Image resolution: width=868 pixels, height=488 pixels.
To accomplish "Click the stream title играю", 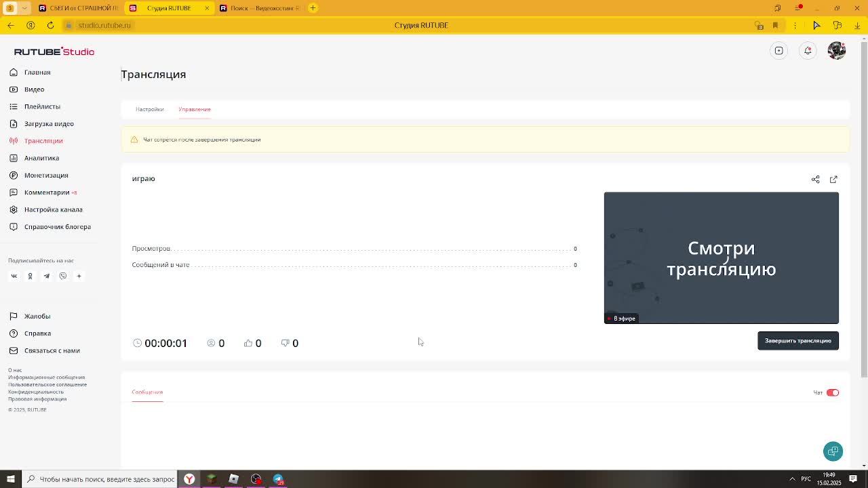I will coord(144,179).
